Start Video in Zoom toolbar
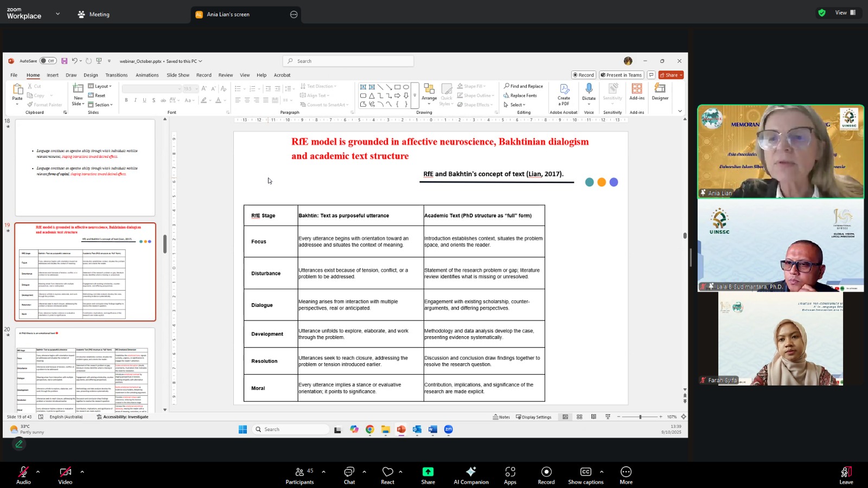This screenshot has height=488, width=868. pyautogui.click(x=65, y=476)
